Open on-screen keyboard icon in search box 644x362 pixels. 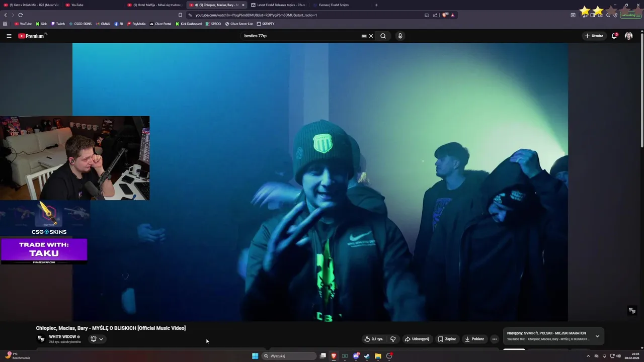364,36
